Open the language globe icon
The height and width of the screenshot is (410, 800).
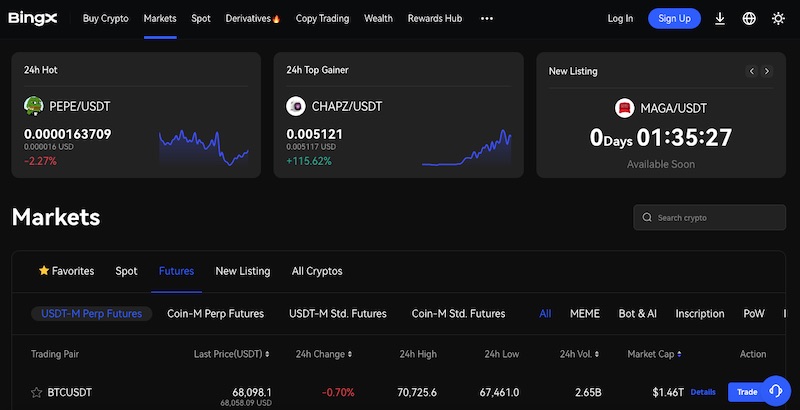pos(749,18)
